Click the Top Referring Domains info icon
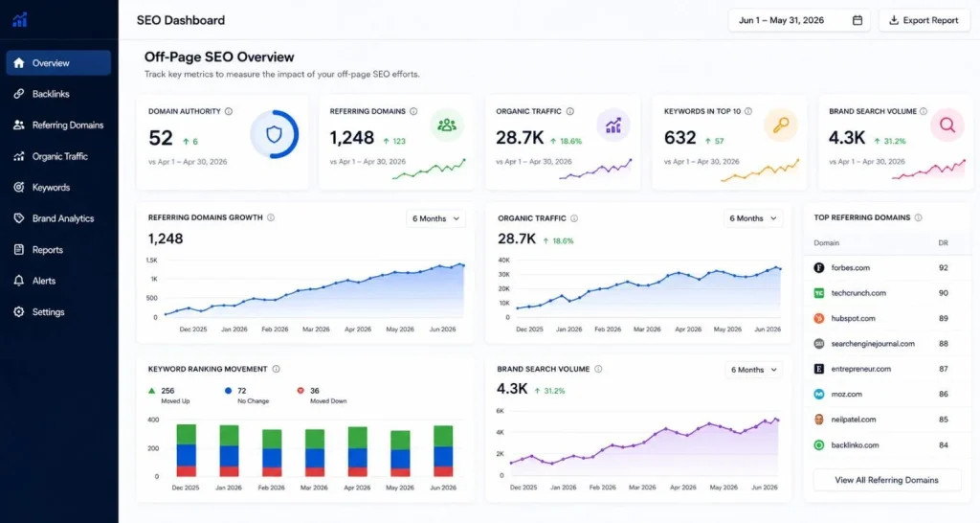Viewport: 980px width, 523px height. [x=919, y=217]
